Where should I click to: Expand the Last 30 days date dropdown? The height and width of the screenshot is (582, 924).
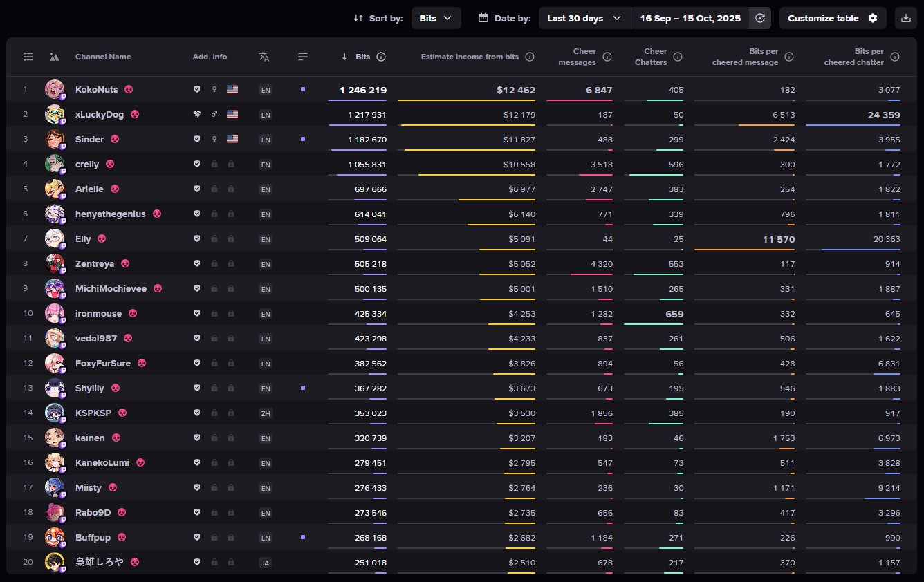(x=584, y=19)
